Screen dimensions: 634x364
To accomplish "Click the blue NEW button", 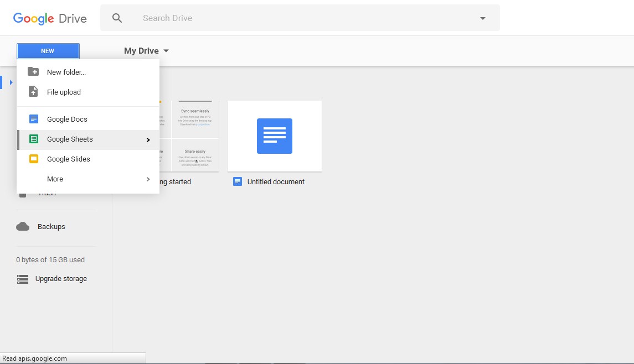I will click(48, 51).
